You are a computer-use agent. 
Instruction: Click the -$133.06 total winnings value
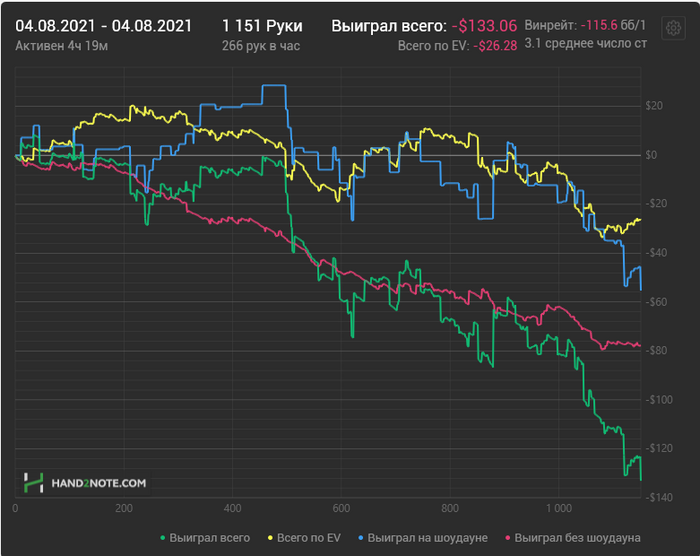pos(484,26)
